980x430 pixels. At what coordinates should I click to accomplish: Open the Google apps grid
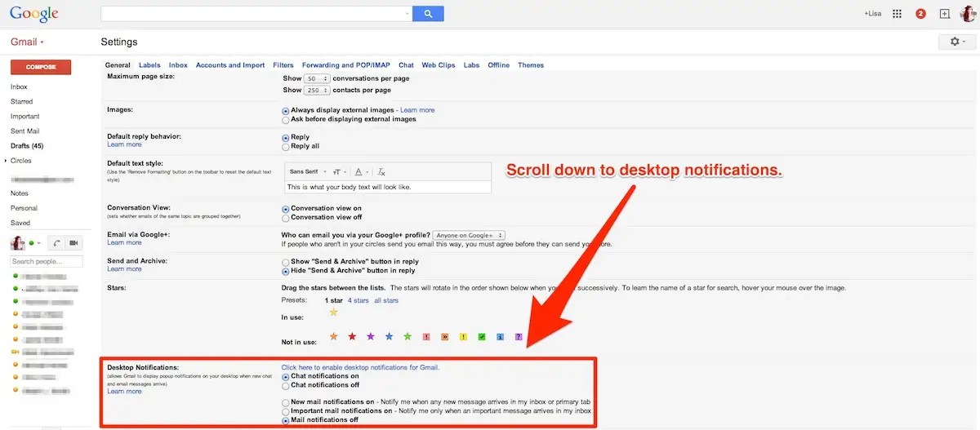897,14
